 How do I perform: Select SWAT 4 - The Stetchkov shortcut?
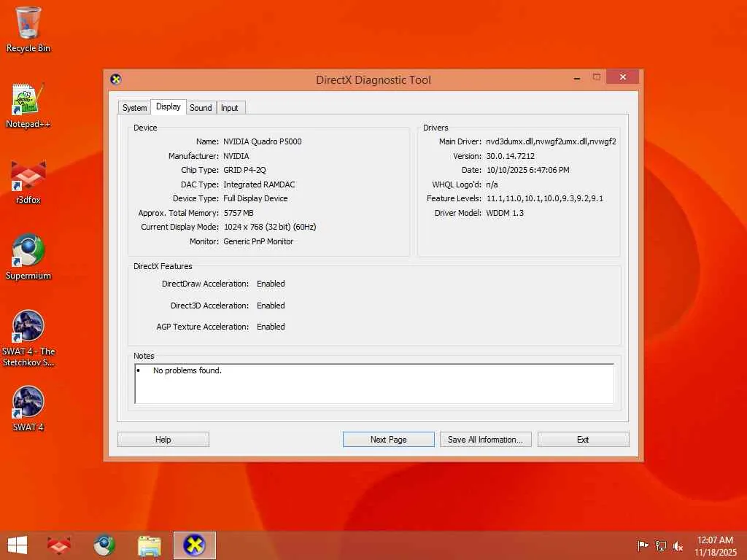(x=28, y=338)
